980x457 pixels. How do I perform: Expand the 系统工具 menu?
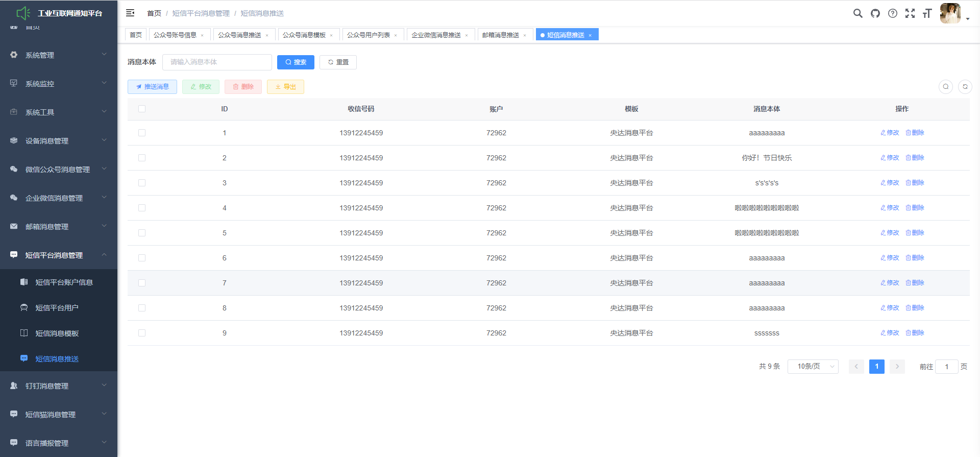(x=59, y=112)
